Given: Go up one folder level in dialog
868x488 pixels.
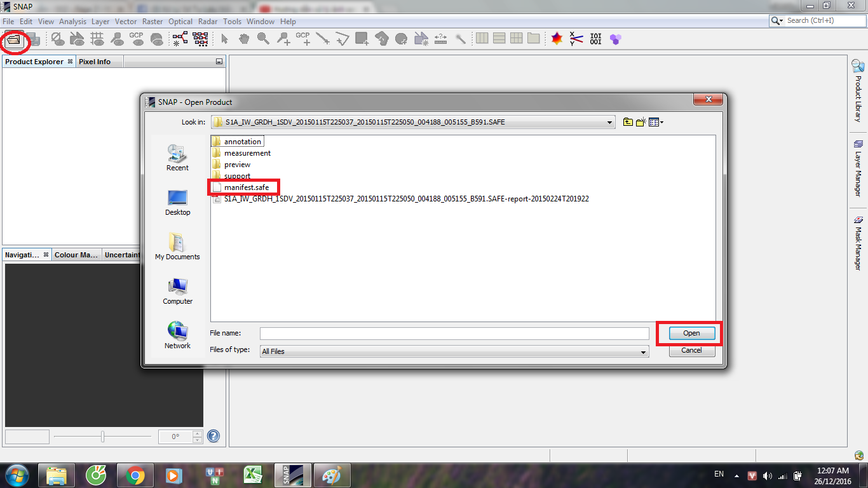Looking at the screenshot, I should (x=628, y=122).
